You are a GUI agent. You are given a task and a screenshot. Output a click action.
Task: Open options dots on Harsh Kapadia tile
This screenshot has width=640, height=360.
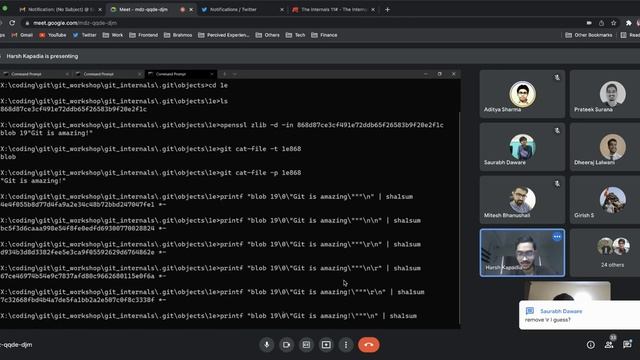tap(557, 237)
